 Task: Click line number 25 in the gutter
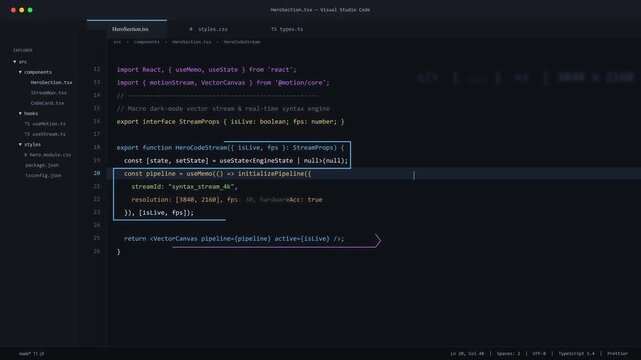tap(96, 238)
